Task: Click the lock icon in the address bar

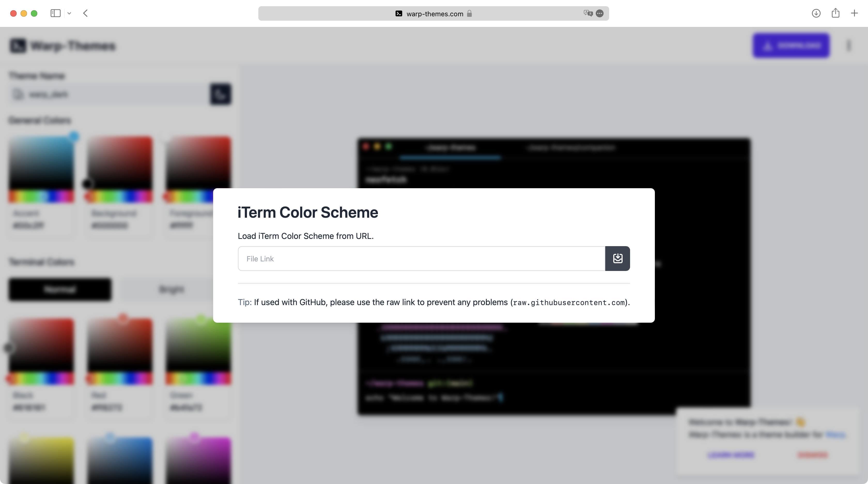Action: coord(469,13)
